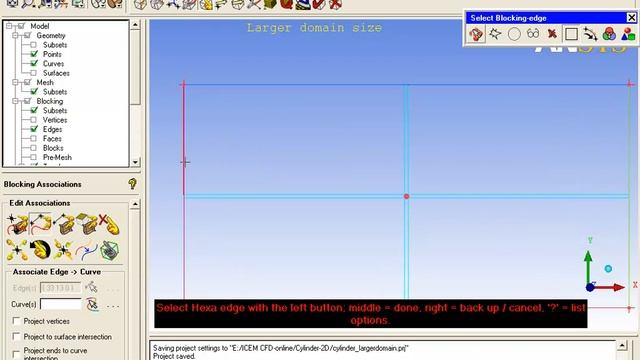Check Project ends to curve intersection

(x=16, y=354)
